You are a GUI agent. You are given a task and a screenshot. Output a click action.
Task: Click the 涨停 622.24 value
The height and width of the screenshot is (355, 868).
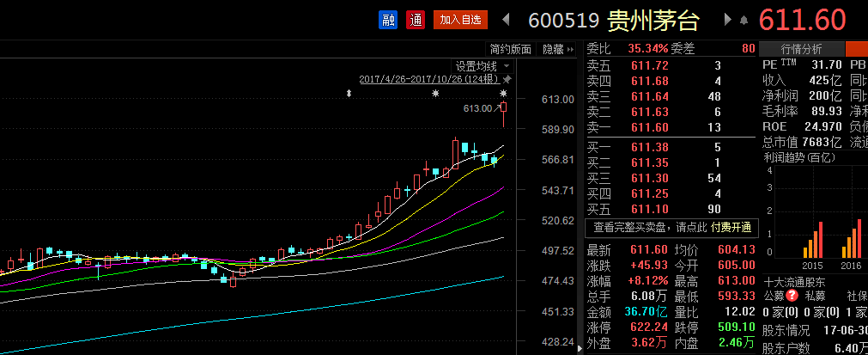point(650,327)
